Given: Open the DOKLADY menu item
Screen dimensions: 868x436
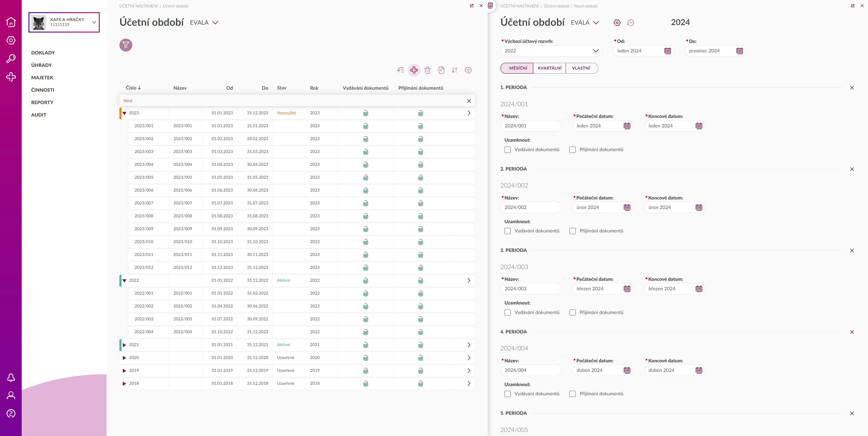Looking at the screenshot, I should coord(43,53).
